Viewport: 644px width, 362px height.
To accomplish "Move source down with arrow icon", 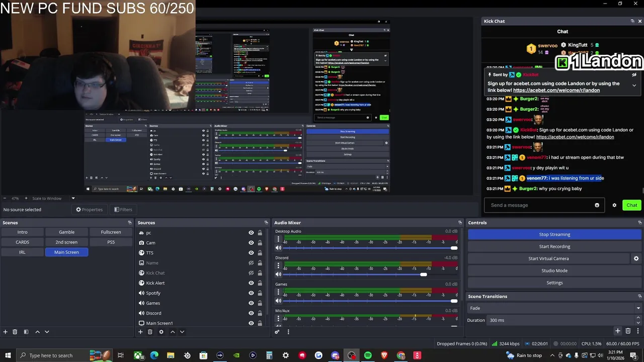I will coord(182,332).
